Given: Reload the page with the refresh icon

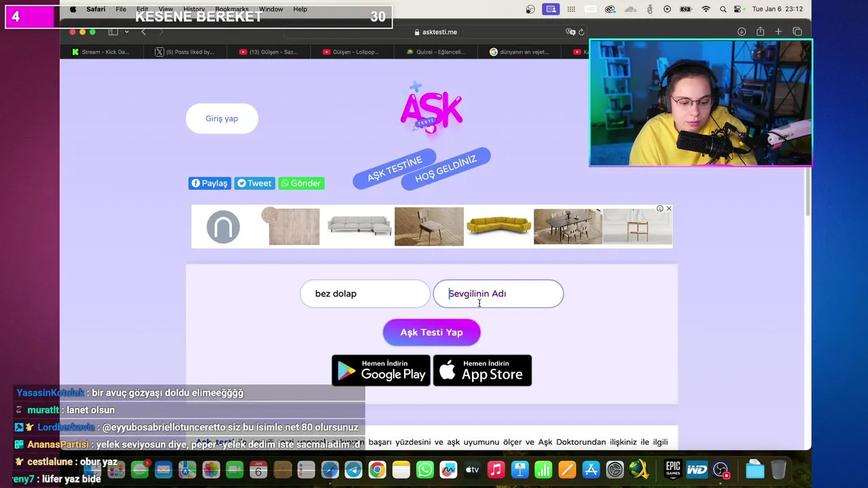Looking at the screenshot, I should (x=581, y=32).
